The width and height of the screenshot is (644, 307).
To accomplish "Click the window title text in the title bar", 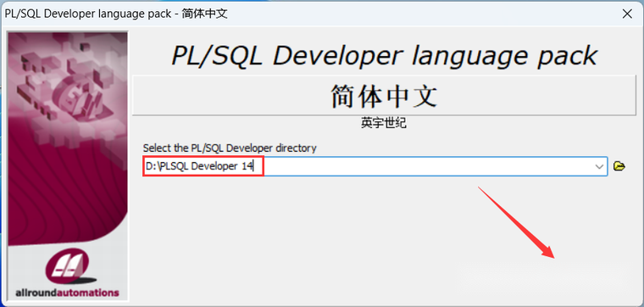I will 116,14.
